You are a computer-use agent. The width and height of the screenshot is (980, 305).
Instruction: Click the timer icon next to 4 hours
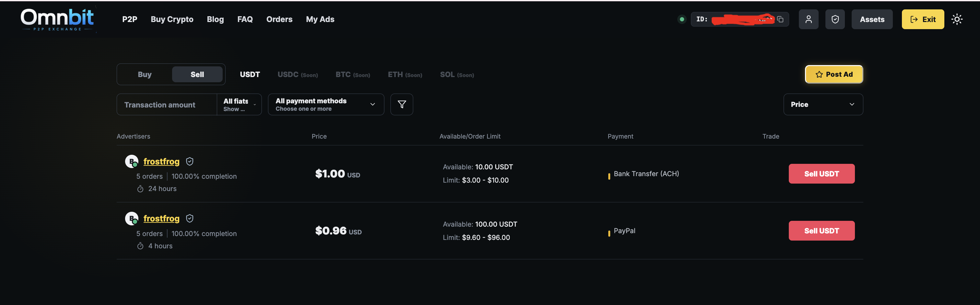coord(140,246)
